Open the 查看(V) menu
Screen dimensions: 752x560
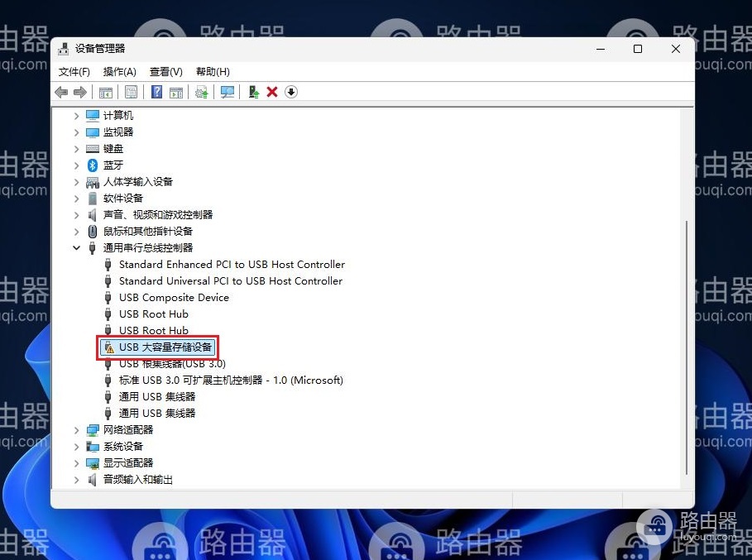tap(166, 72)
